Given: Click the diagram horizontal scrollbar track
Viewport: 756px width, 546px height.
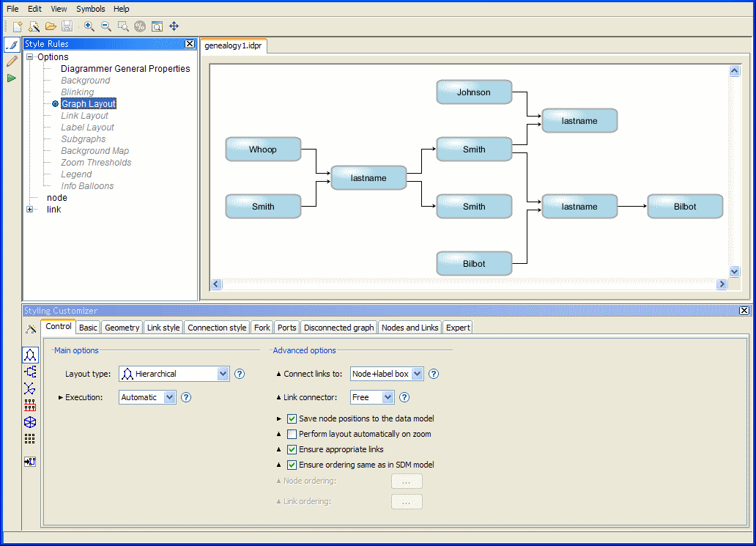Looking at the screenshot, I should 469,284.
